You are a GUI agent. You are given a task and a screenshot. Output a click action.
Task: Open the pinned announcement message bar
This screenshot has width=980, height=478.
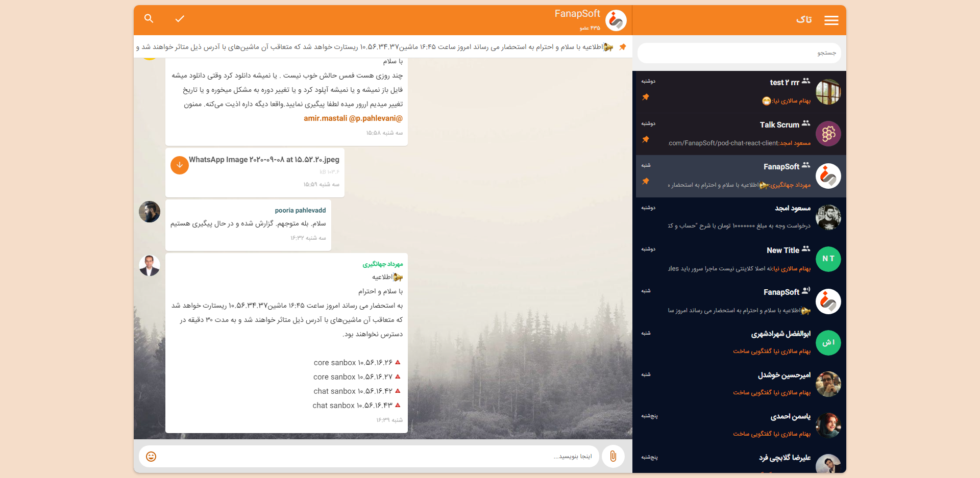(x=383, y=47)
